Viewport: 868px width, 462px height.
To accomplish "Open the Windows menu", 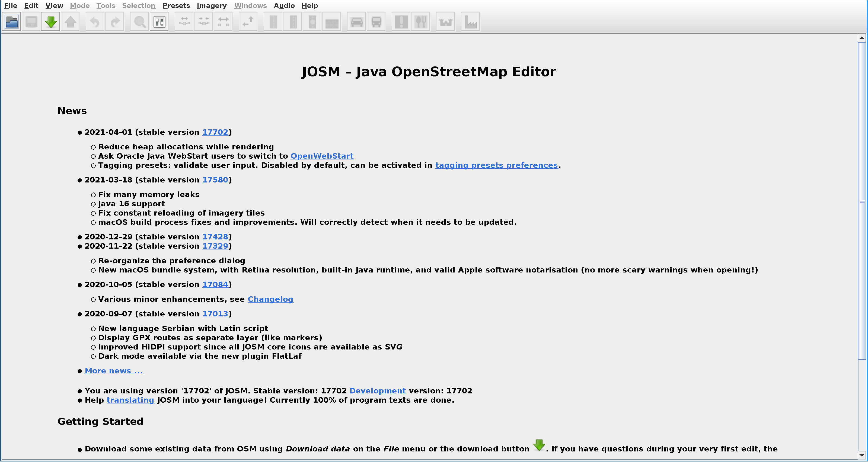I will 250,5.
